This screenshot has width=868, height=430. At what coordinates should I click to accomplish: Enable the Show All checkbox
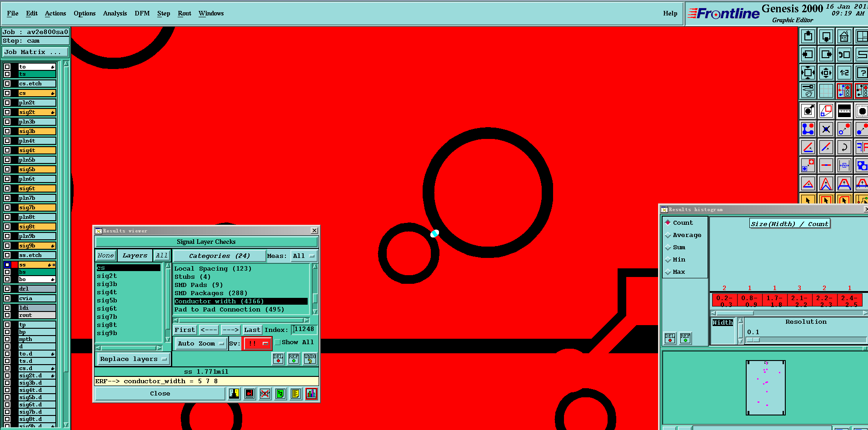(278, 342)
